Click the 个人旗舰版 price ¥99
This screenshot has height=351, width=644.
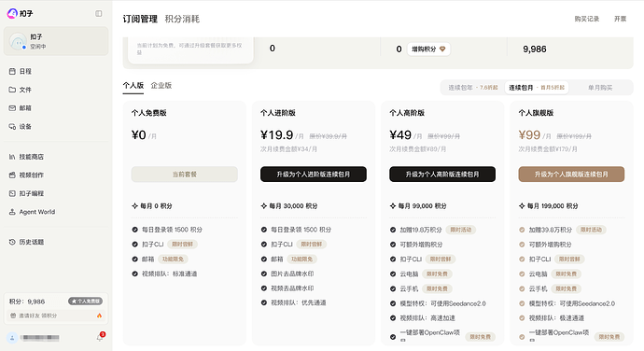tap(529, 134)
